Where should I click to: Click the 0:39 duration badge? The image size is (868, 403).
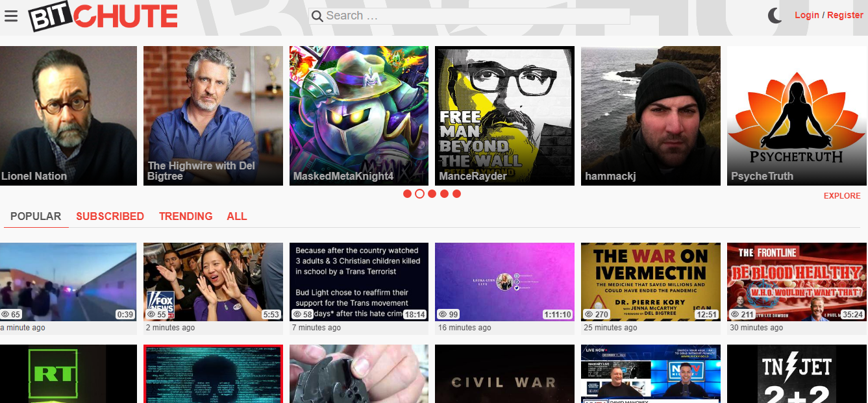(125, 315)
